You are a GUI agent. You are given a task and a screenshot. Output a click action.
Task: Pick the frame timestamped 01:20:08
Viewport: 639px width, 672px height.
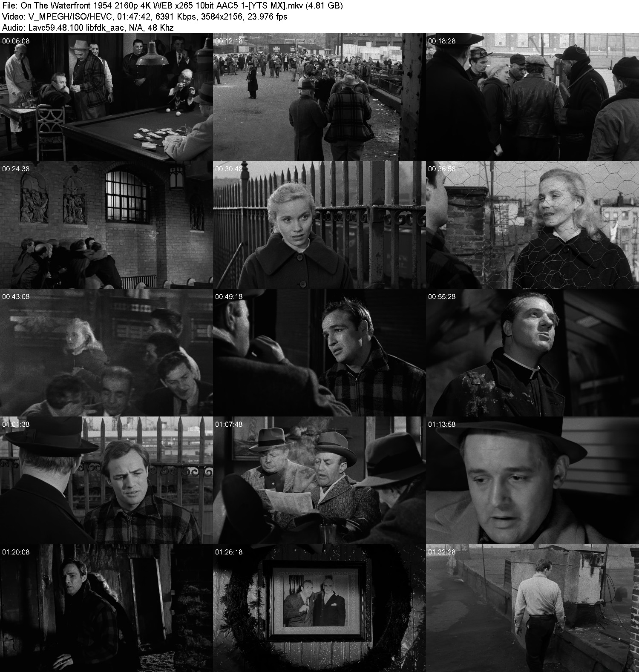[x=106, y=608]
